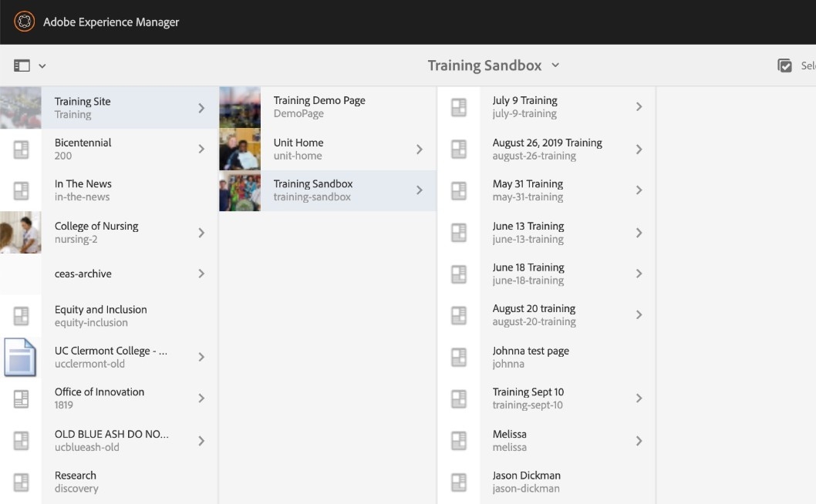This screenshot has width=816, height=504.
Task: Expand the August 26, 2019 Training chevron
Action: pyautogui.click(x=639, y=149)
